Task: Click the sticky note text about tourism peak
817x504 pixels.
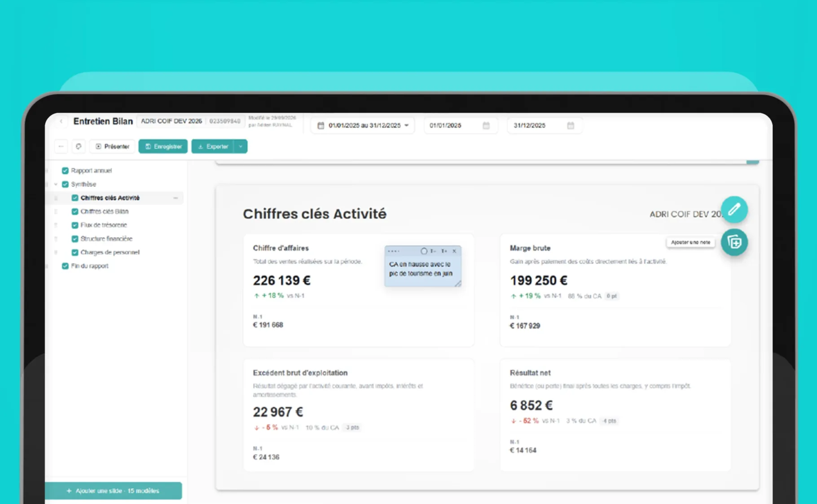Action: pyautogui.click(x=421, y=269)
